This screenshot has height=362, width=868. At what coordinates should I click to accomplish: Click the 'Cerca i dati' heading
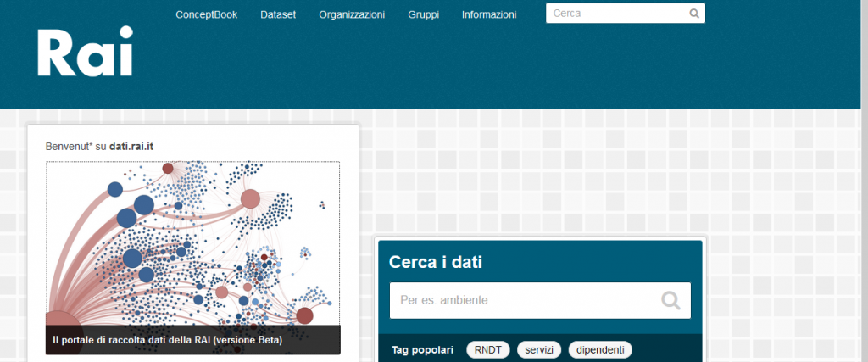(x=436, y=262)
